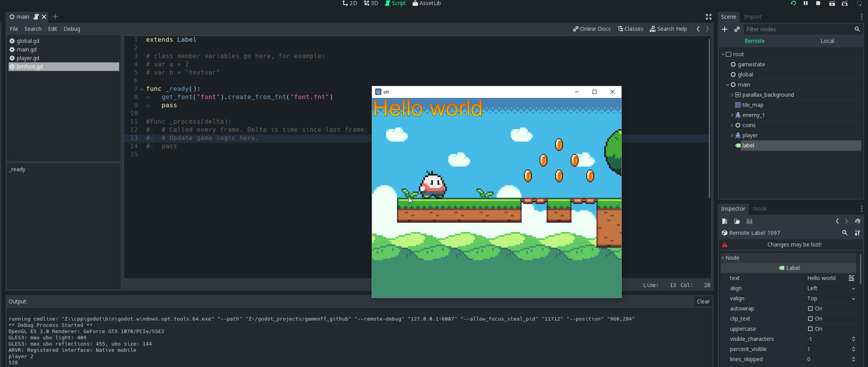Image resolution: width=868 pixels, height=367 pixels.
Task: Collapse the main node in tree
Action: coord(728,85)
